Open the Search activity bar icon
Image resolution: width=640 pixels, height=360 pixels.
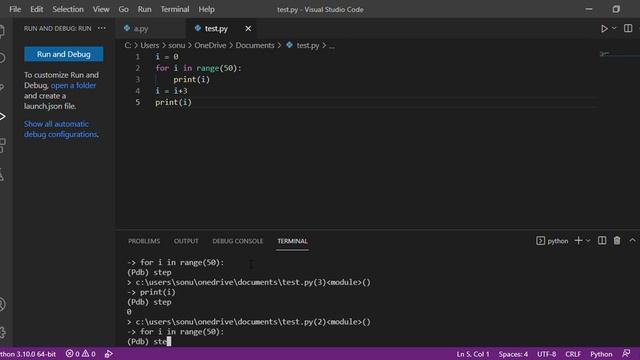[2, 58]
